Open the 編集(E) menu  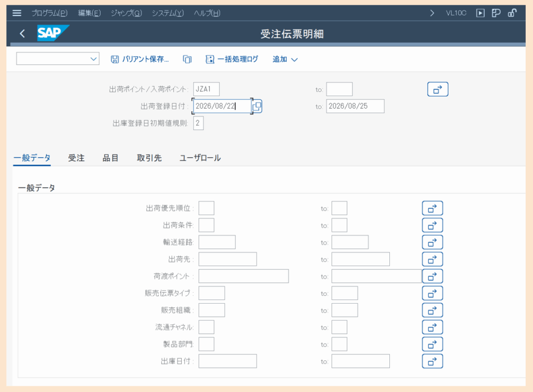(x=90, y=13)
